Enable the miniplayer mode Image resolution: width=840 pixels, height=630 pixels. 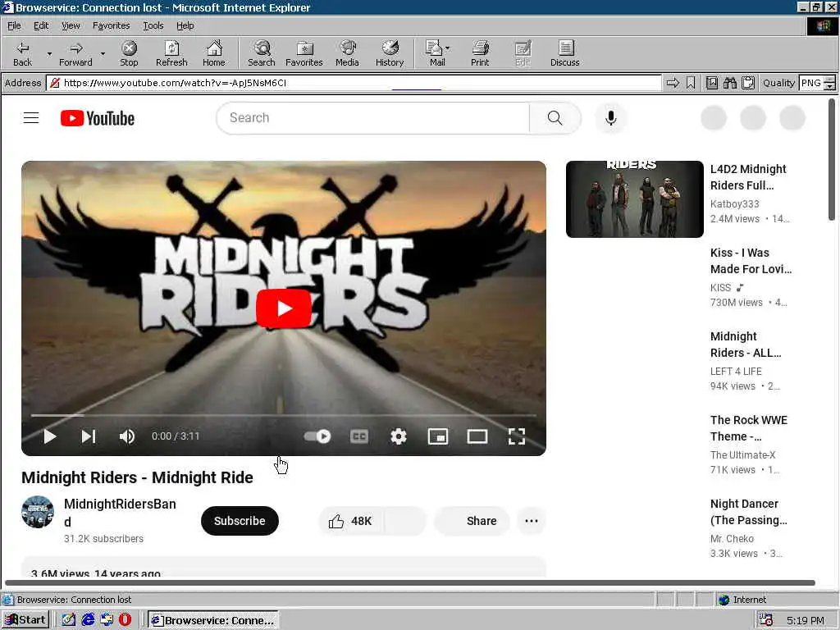438,436
